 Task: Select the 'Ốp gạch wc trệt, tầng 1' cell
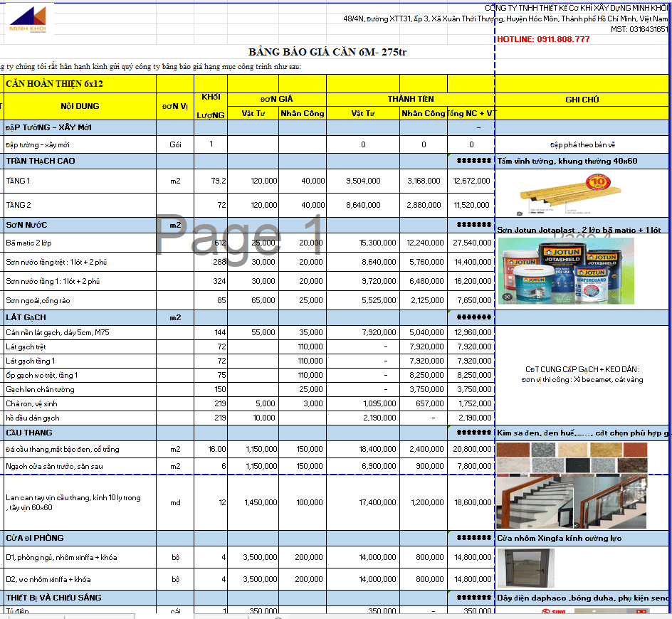80,375
